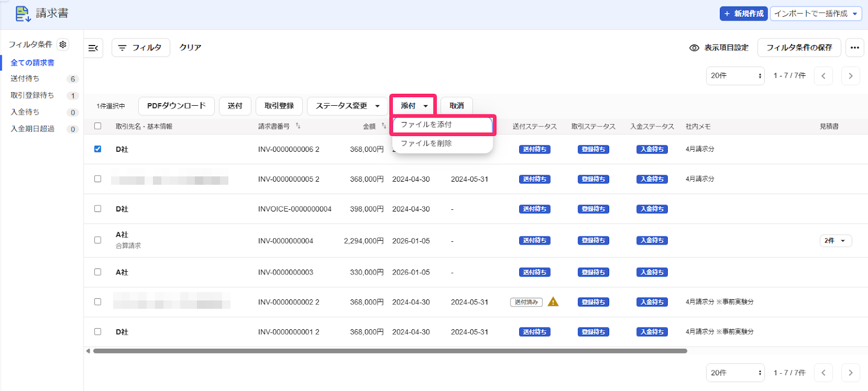Select the 取引登録待ち filter
Screen dimensions: 868x391
32,95
